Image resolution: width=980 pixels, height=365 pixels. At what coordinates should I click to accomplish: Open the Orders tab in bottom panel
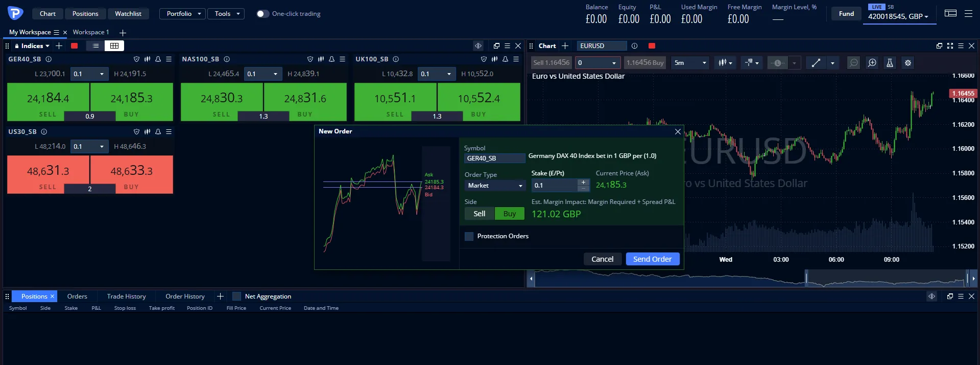click(x=77, y=296)
